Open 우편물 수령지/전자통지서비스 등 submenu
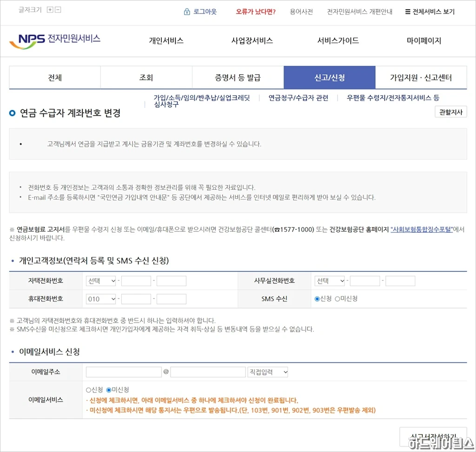 (x=393, y=98)
